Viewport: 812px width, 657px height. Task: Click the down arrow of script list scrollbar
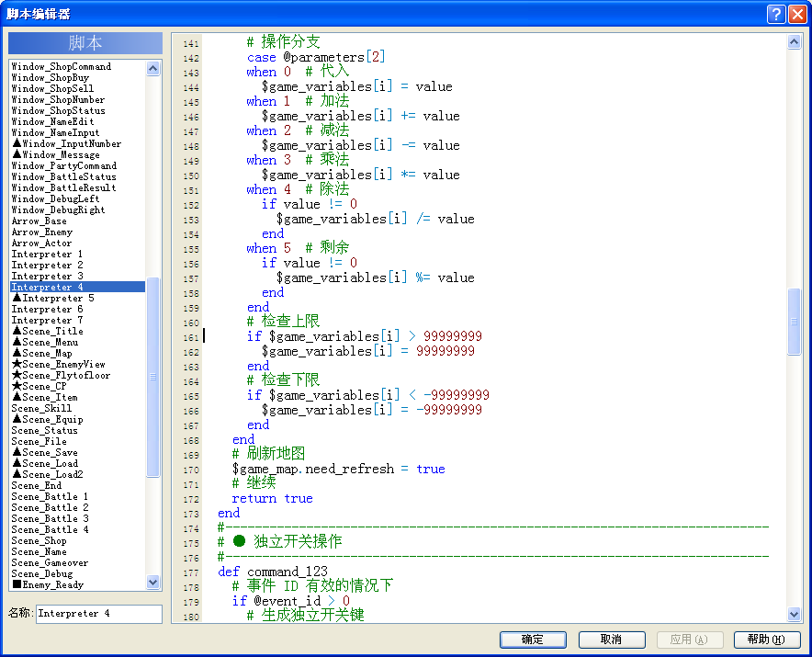(x=152, y=582)
